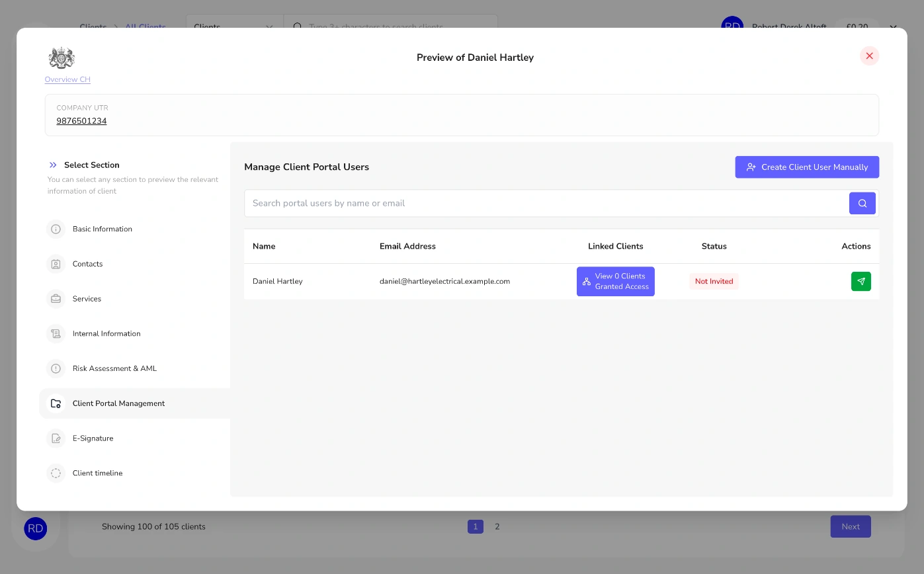Screen dimensions: 924x574
Task: Click the Manage Client Portal Users heading
Action: (x=306, y=167)
